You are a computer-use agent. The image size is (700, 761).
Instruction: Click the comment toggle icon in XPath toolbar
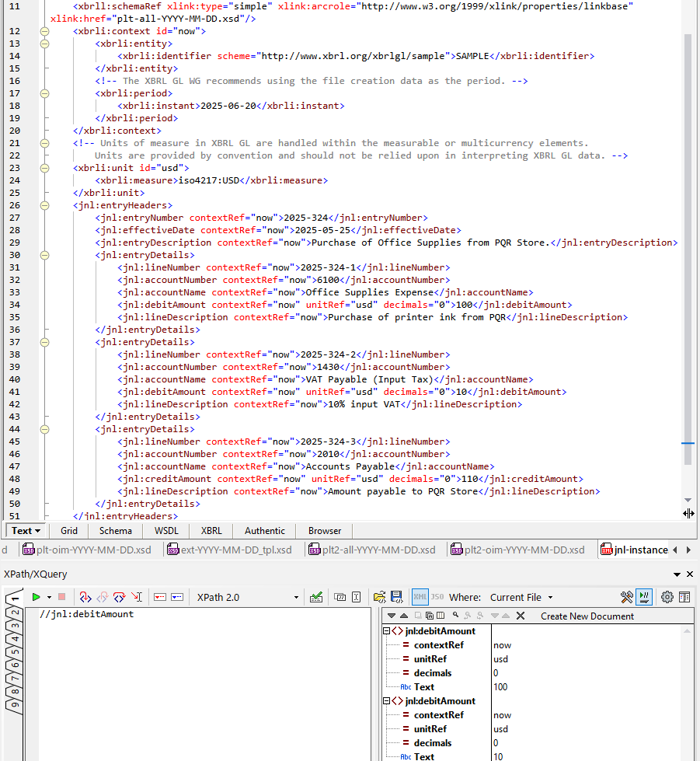coord(340,597)
